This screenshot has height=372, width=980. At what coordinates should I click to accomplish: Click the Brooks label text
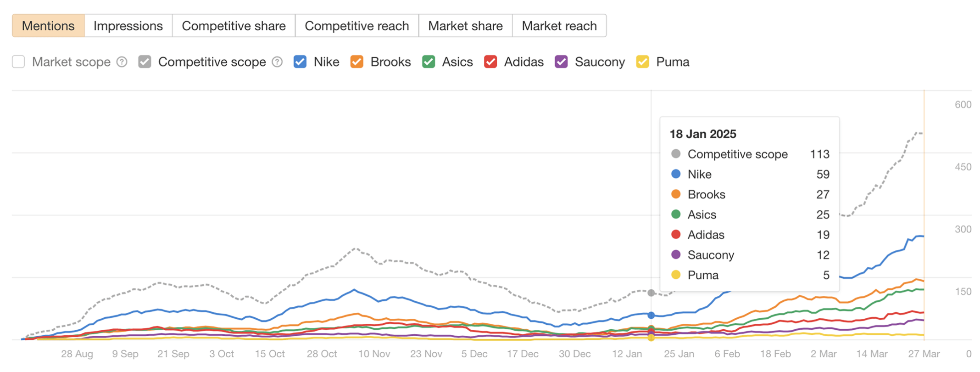[x=390, y=62]
